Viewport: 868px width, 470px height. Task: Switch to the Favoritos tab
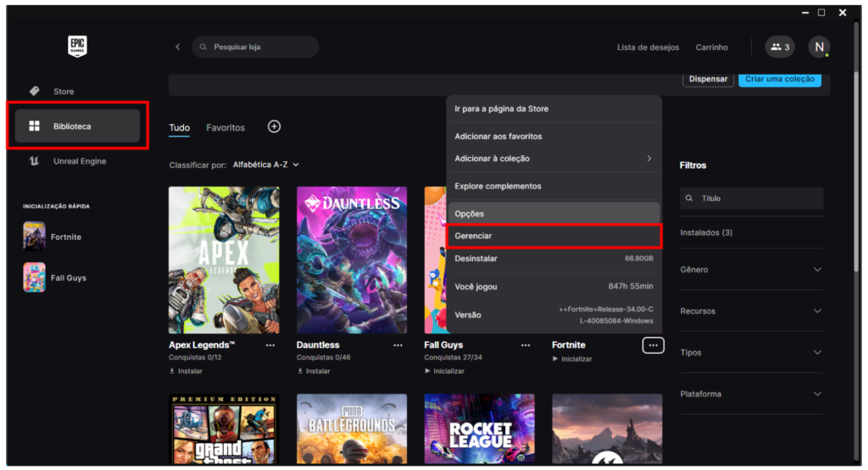225,128
